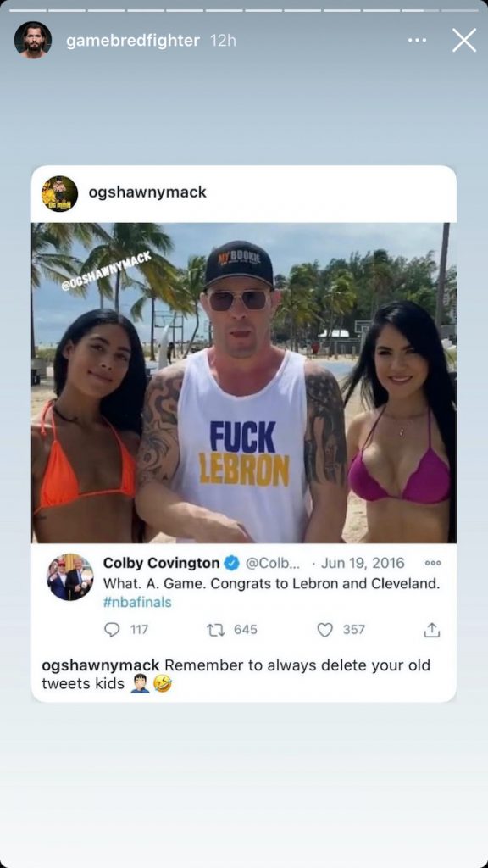
Task: Tap the ogshawnymack post header username
Action: pyautogui.click(x=147, y=192)
